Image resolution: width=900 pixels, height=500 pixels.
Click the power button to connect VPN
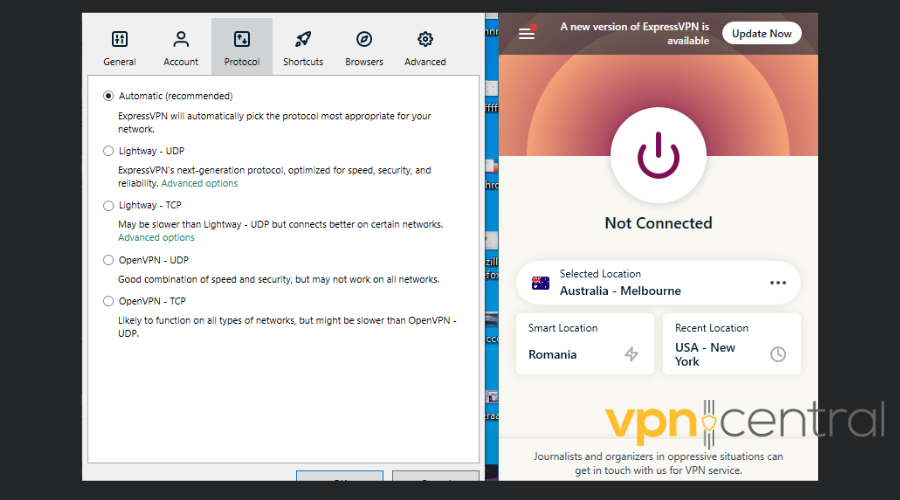[x=658, y=155]
